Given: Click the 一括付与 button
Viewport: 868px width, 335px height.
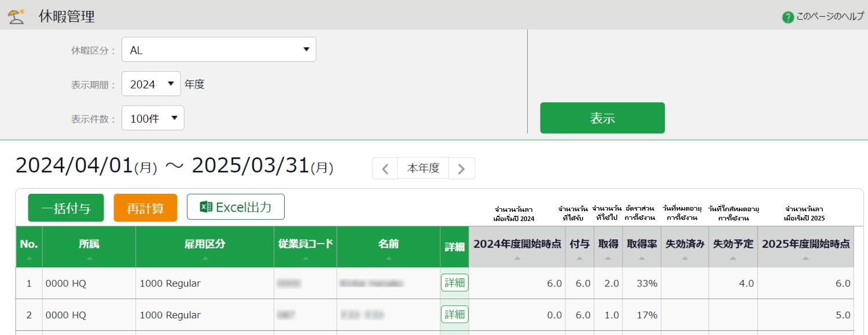Looking at the screenshot, I should tap(66, 208).
